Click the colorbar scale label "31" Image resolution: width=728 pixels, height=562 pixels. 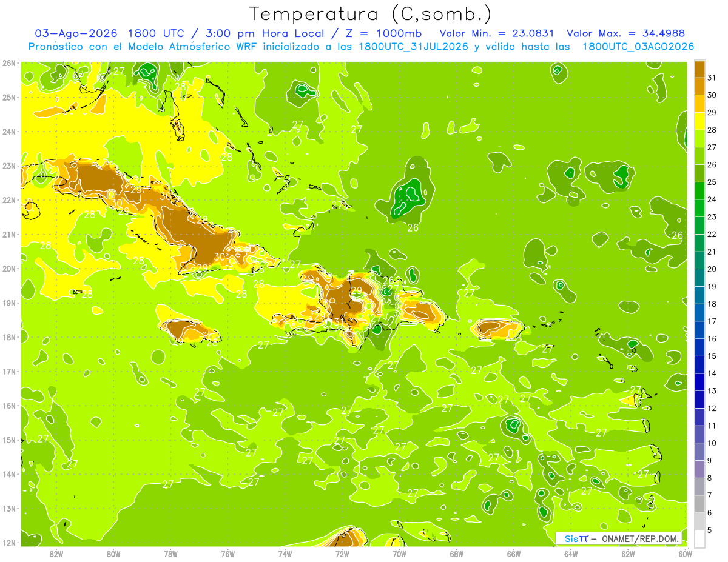(712, 78)
